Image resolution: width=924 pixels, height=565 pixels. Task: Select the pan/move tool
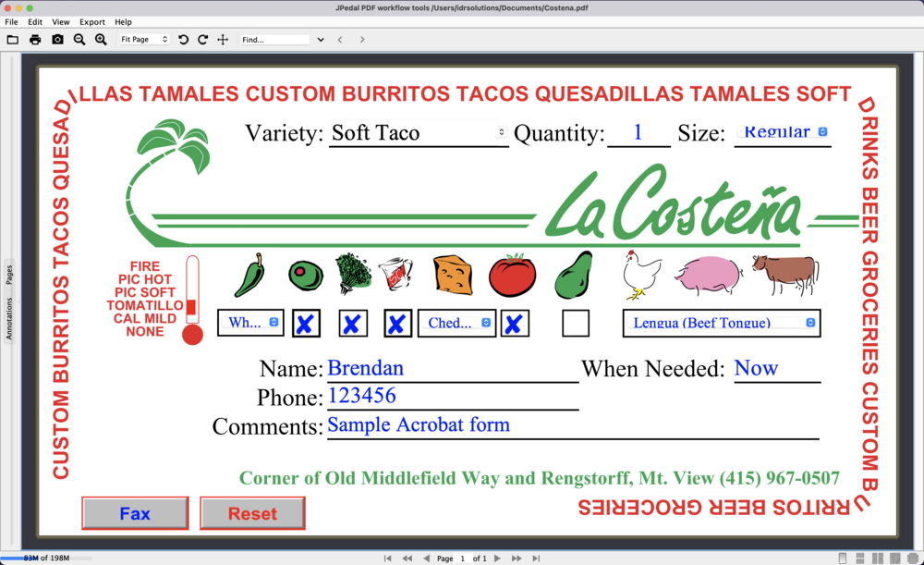pyautogui.click(x=224, y=39)
